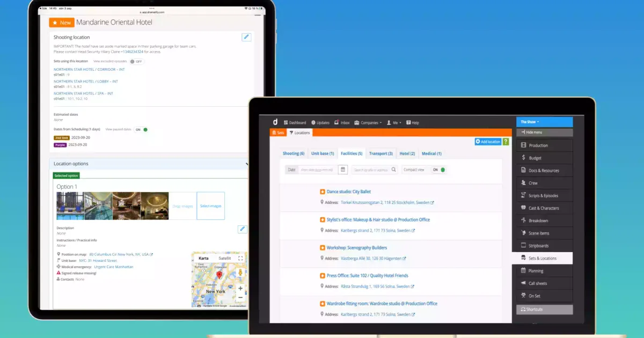The image size is (644, 338).
Task: Switch to Unit base (1) tab
Action: pos(323,153)
